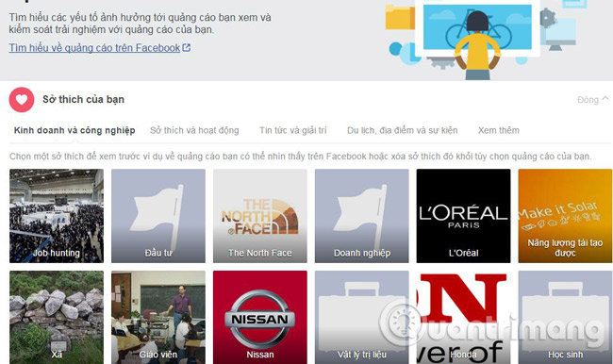Select the 'Kinh doanh và công nghiệp' tab
Screen dimensions: 613x364
tap(75, 130)
